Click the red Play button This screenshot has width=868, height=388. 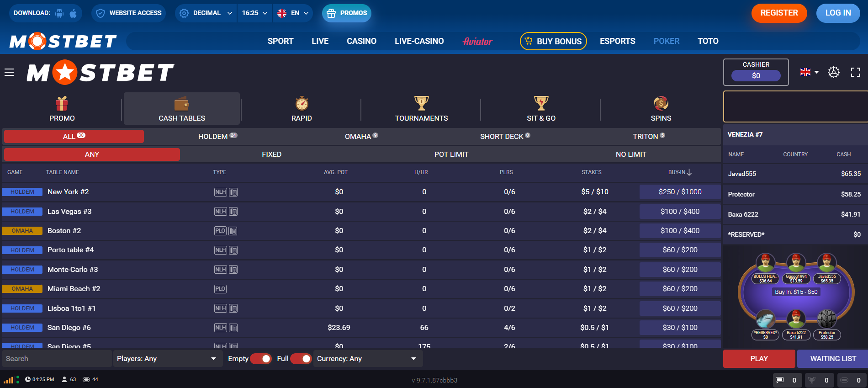[x=759, y=359]
